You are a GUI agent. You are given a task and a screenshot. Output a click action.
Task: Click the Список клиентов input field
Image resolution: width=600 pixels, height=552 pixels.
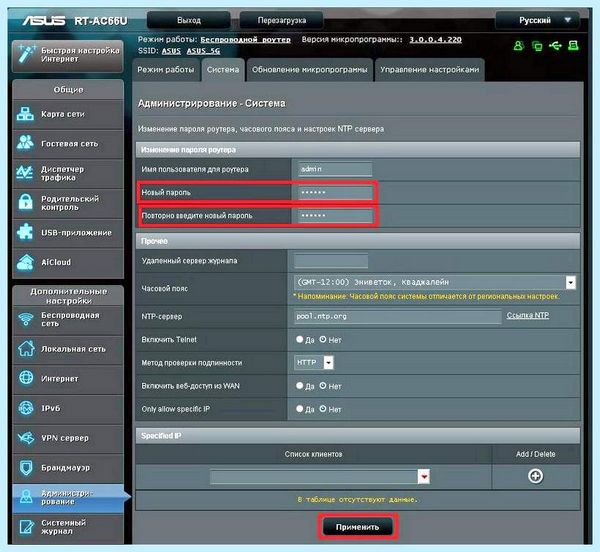314,477
